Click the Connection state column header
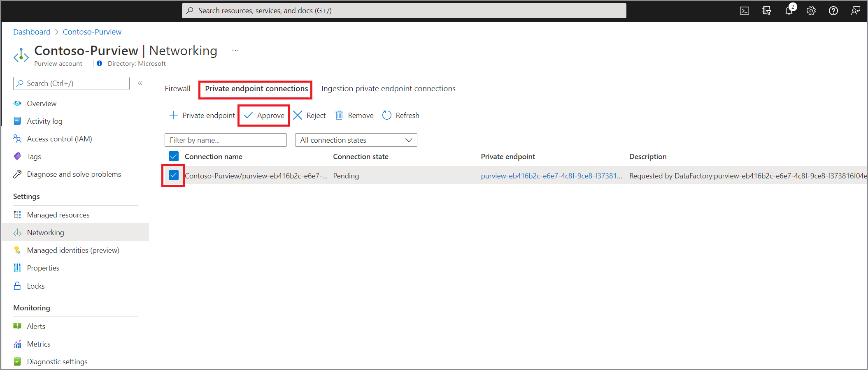The width and height of the screenshot is (868, 370). 361,156
